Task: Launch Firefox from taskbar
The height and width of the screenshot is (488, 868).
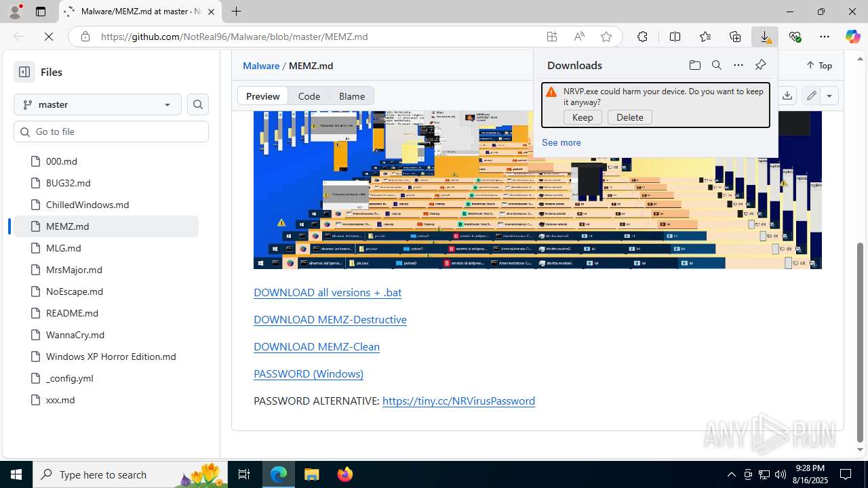Action: (344, 474)
